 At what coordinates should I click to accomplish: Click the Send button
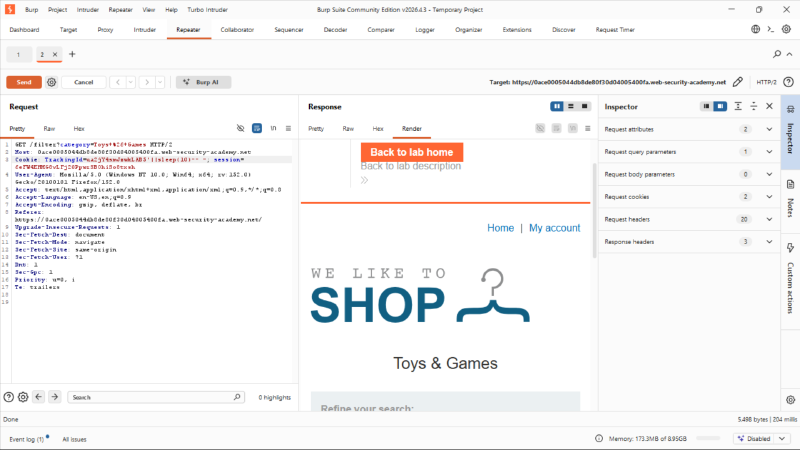(24, 82)
